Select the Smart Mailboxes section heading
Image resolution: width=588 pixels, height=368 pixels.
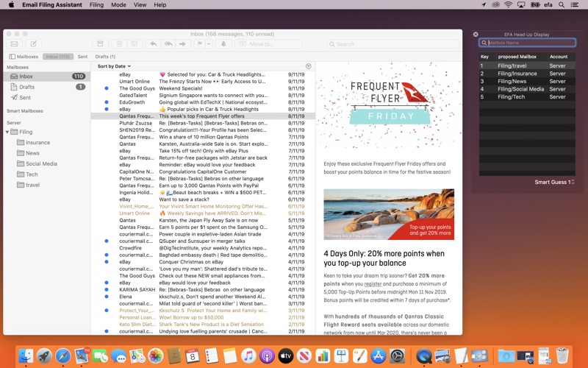[x=25, y=111]
